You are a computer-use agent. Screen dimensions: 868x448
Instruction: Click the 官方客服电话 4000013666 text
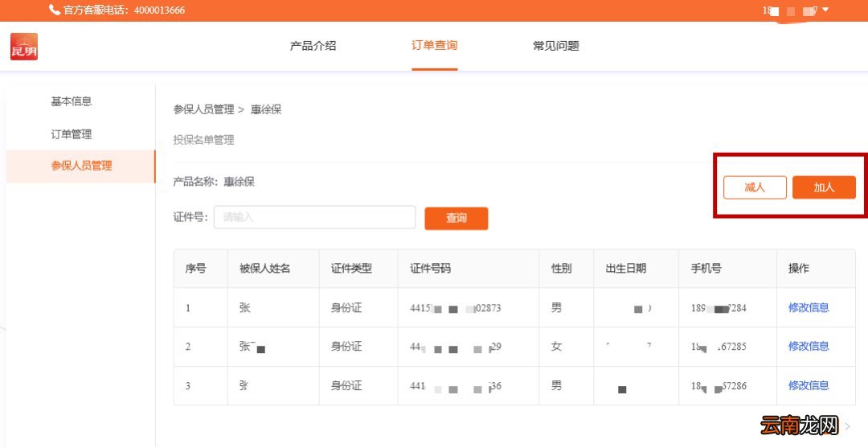(124, 10)
